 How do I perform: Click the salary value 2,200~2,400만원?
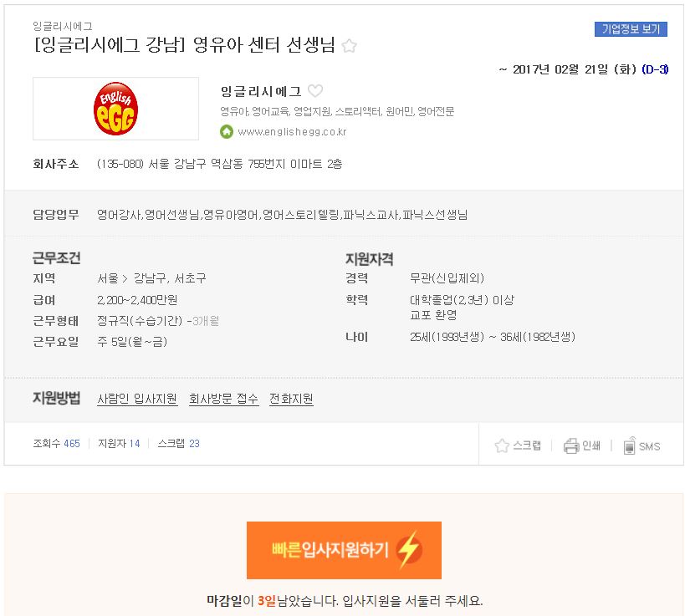137,300
